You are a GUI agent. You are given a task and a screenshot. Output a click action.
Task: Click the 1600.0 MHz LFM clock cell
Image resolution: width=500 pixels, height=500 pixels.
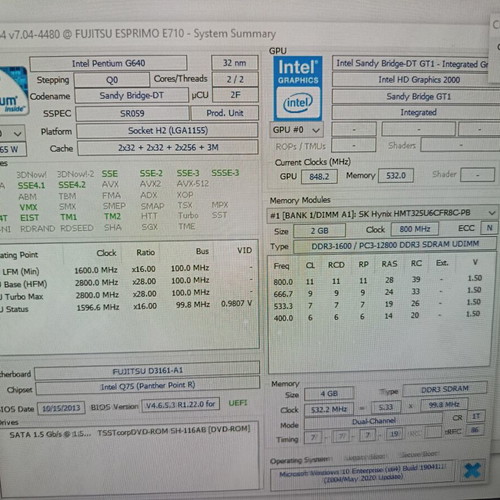tap(96, 270)
